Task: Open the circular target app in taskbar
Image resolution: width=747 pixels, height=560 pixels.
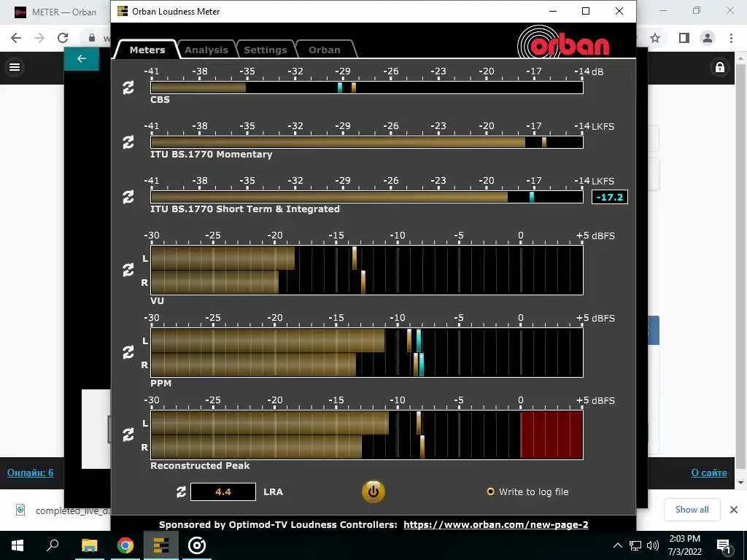Action: 197,545
